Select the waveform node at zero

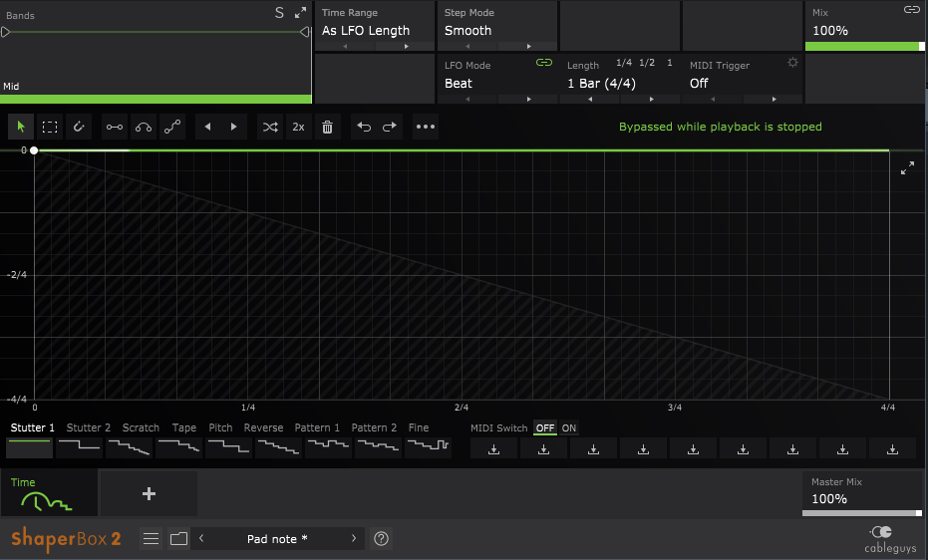coord(34,150)
